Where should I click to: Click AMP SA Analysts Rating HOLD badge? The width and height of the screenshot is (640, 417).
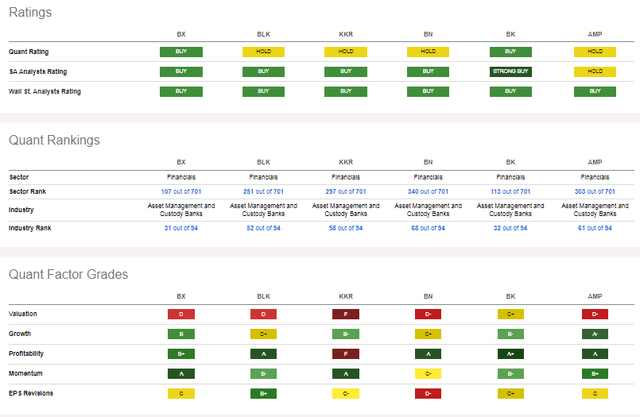click(x=595, y=72)
